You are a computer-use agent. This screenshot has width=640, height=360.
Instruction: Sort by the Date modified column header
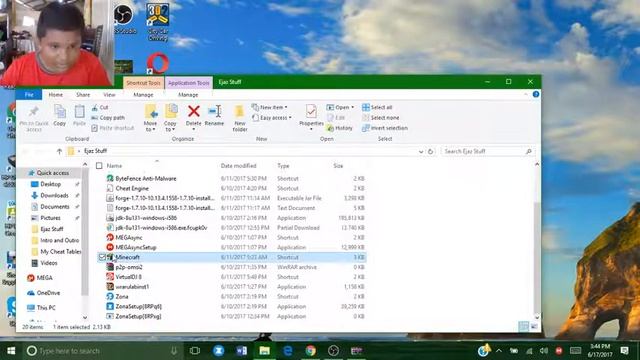tap(238, 166)
